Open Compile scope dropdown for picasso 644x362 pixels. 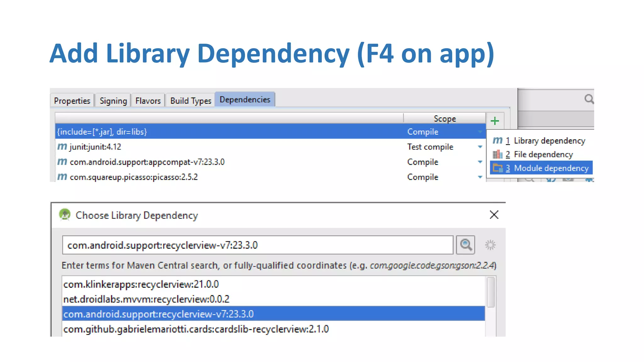pyautogui.click(x=480, y=177)
